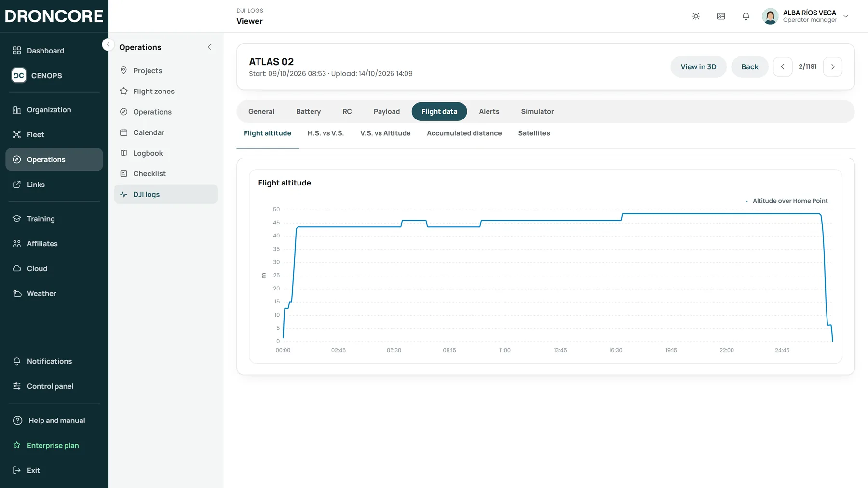Open the Control panel entry
This screenshot has height=488, width=868.
(54, 386)
